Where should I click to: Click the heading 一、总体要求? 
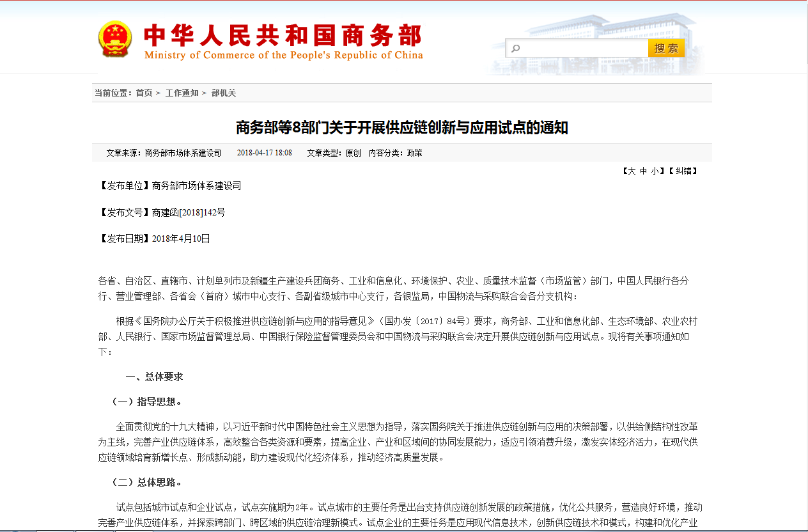pyautogui.click(x=154, y=377)
